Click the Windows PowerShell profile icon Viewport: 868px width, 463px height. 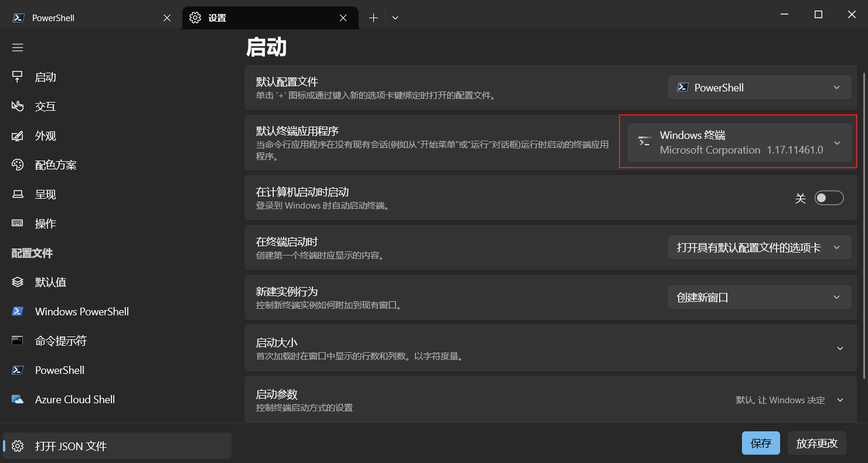pos(18,311)
